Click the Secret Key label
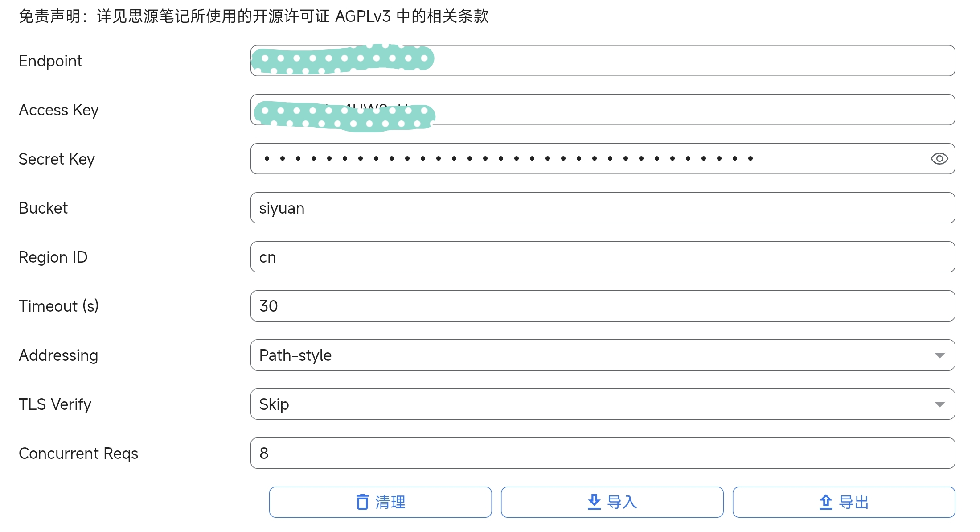Viewport: 980px width, 532px height. [x=57, y=159]
